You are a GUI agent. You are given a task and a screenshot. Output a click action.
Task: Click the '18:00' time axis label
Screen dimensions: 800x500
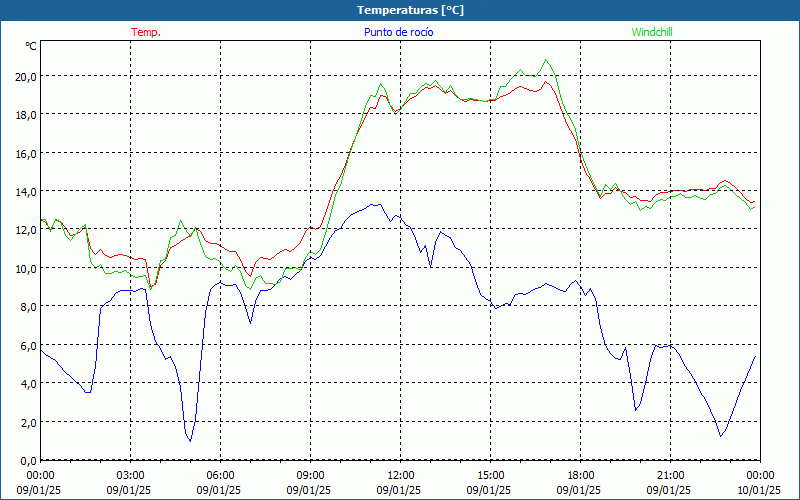tap(581, 476)
